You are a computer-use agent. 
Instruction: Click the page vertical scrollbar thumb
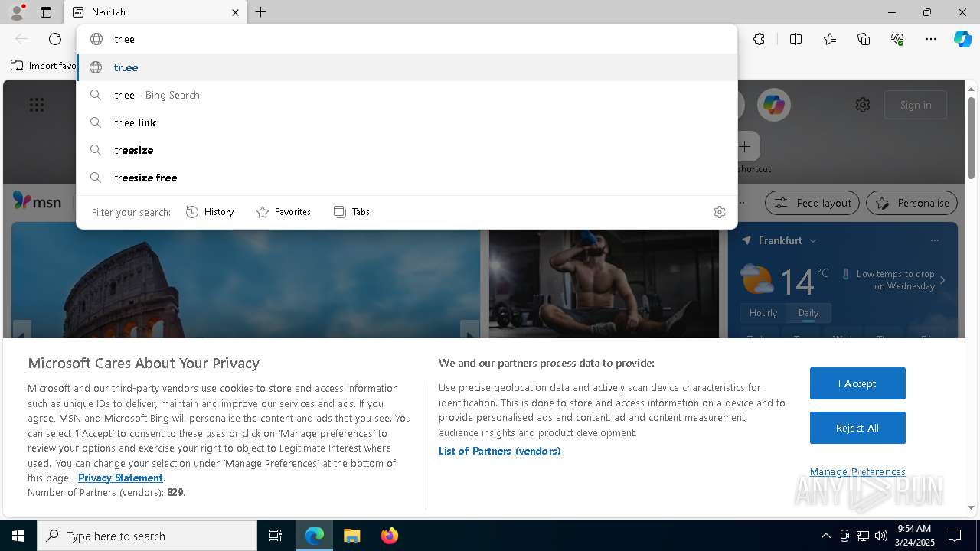pos(972,138)
